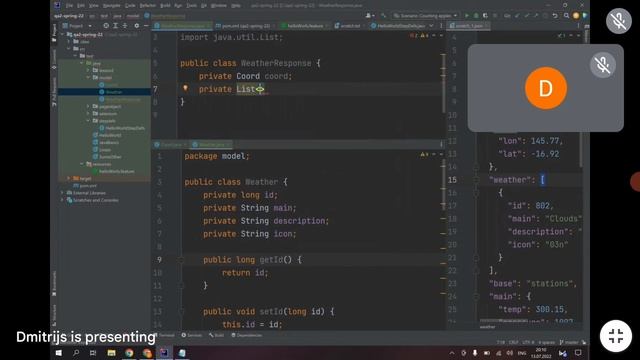The width and height of the screenshot is (640, 360).
Task: Open Project view mode dropdown
Action: pyautogui.click(x=77, y=26)
